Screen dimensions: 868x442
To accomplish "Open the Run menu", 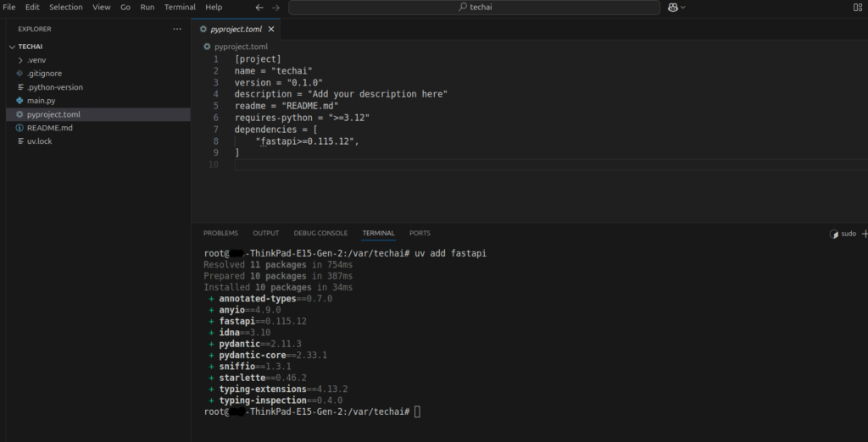I will click(147, 7).
